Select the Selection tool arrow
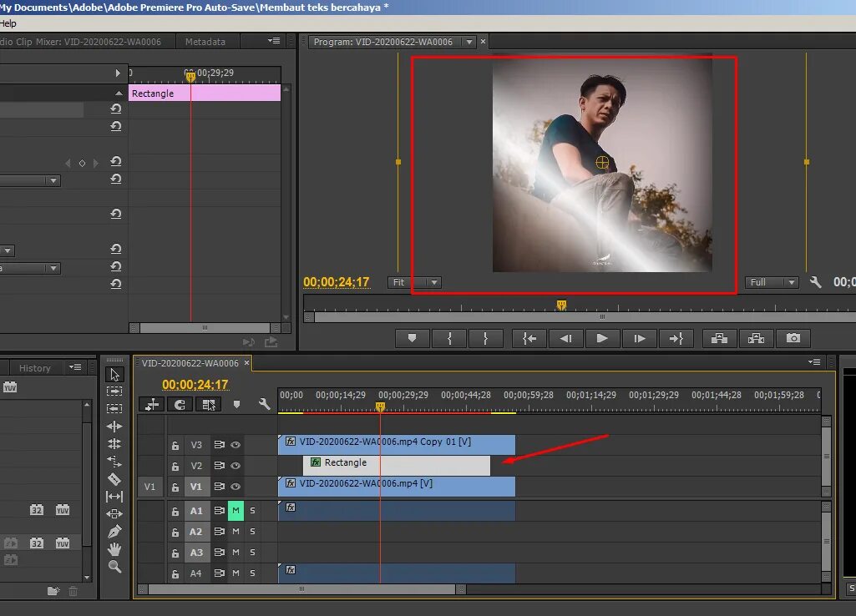The image size is (856, 616). pos(114,374)
